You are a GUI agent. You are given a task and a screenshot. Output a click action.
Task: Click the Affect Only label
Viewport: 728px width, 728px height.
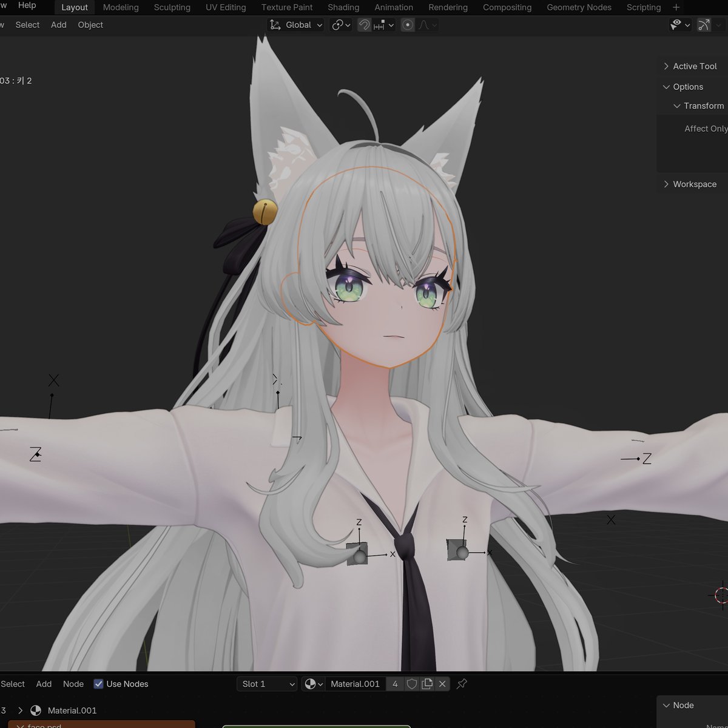tap(706, 129)
